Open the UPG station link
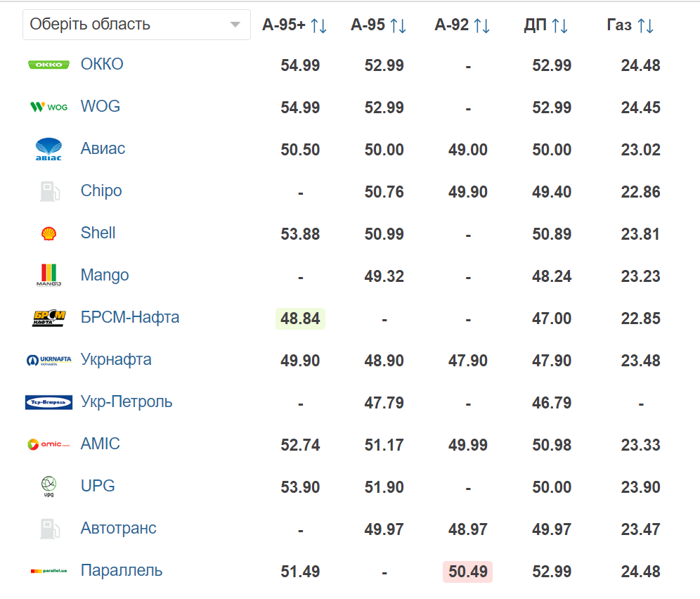 [x=97, y=486]
